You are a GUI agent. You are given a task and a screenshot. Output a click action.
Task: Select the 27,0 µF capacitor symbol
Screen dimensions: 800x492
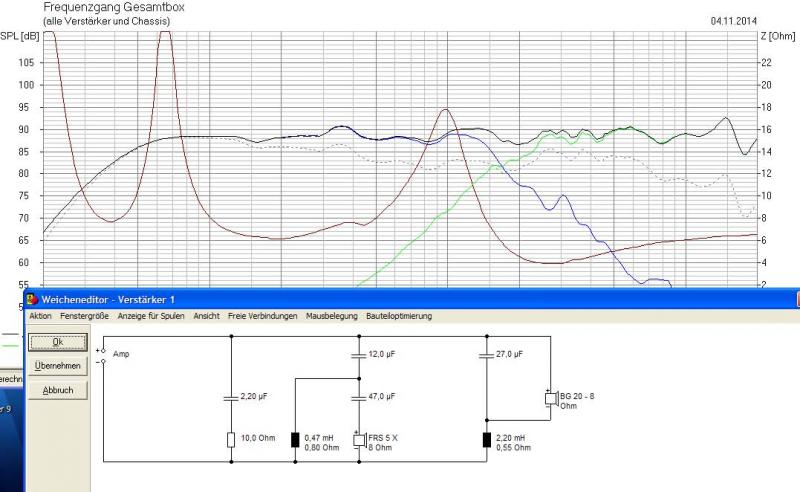click(487, 355)
